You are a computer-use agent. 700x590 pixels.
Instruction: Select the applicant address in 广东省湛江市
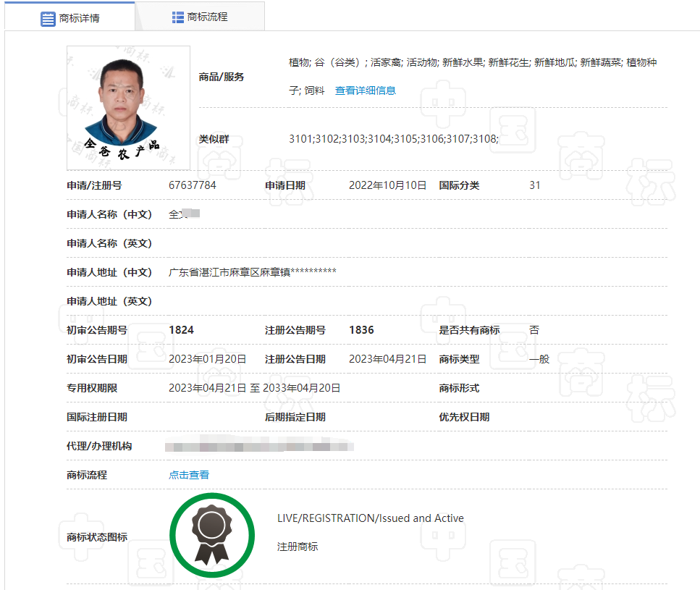click(x=252, y=272)
